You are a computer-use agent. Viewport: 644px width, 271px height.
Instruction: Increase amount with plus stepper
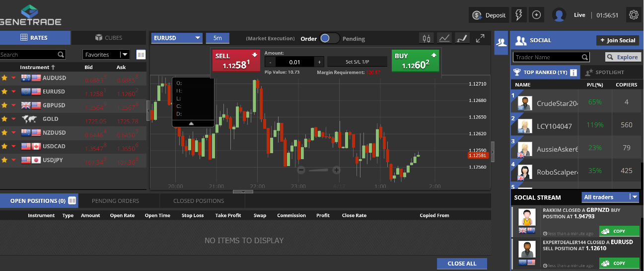319,62
